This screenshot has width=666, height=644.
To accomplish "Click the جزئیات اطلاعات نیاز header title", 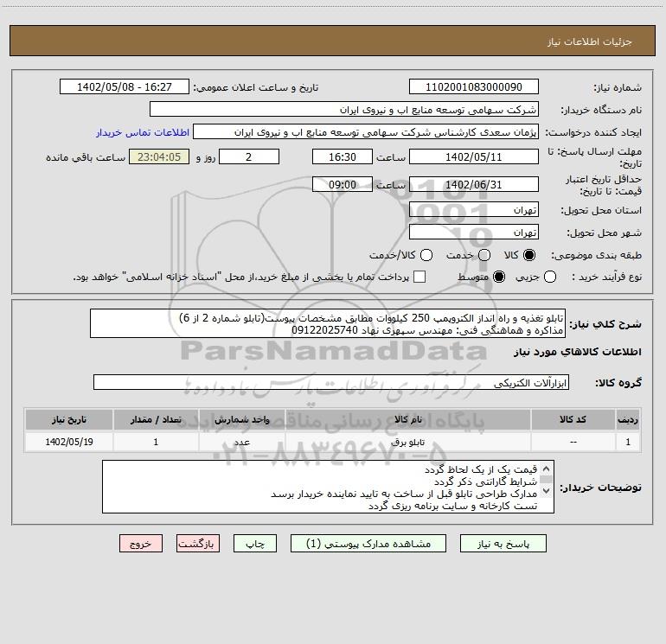I will click(x=589, y=41).
